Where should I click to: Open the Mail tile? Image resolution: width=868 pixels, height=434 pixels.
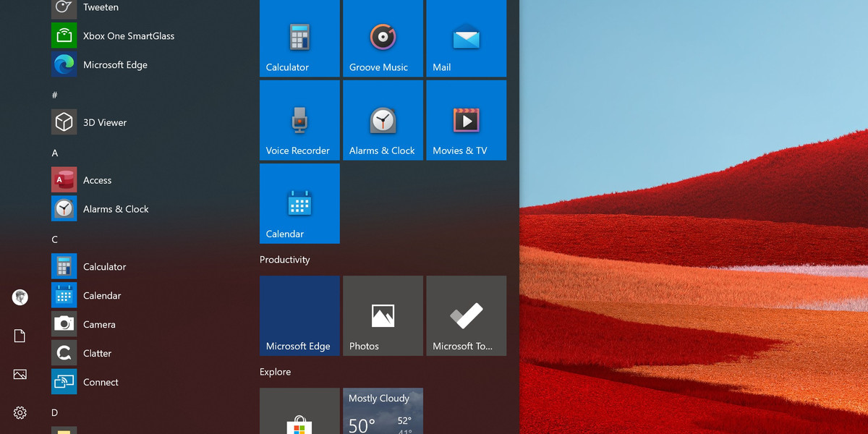(x=466, y=38)
